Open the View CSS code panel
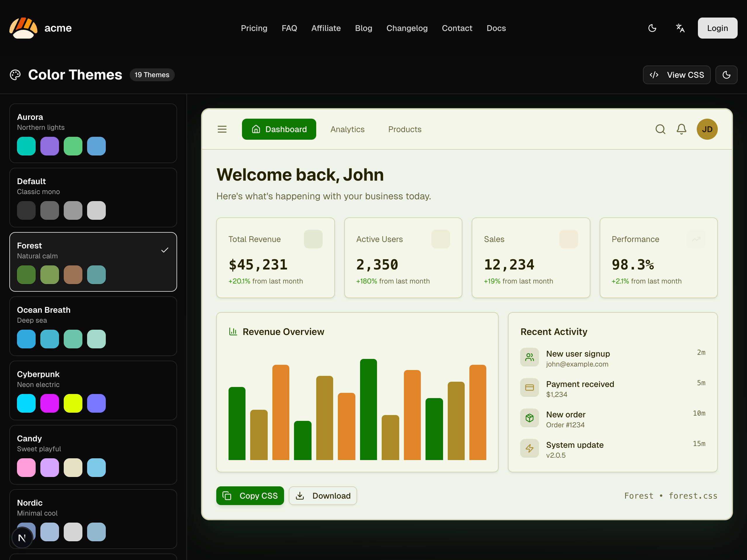The image size is (747, 560). [676, 75]
